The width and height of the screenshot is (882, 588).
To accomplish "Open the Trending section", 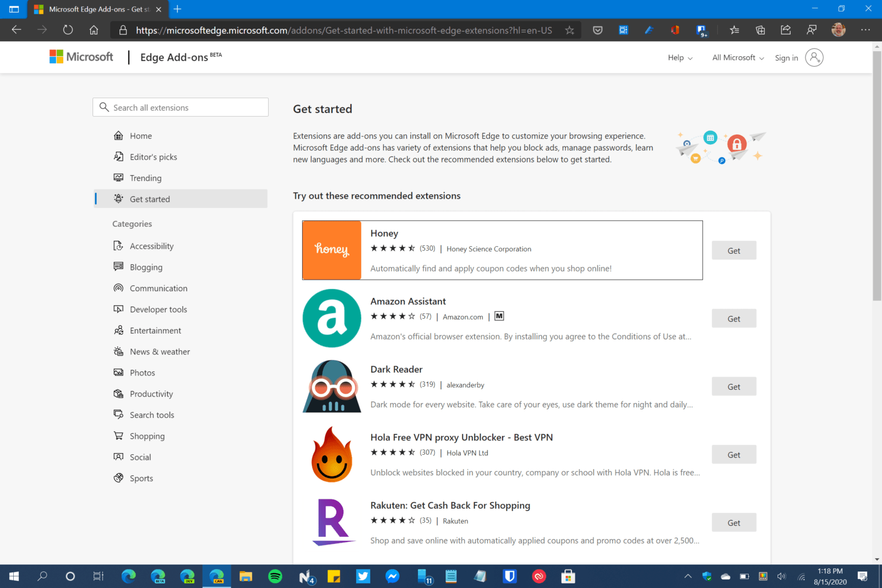I will click(145, 178).
